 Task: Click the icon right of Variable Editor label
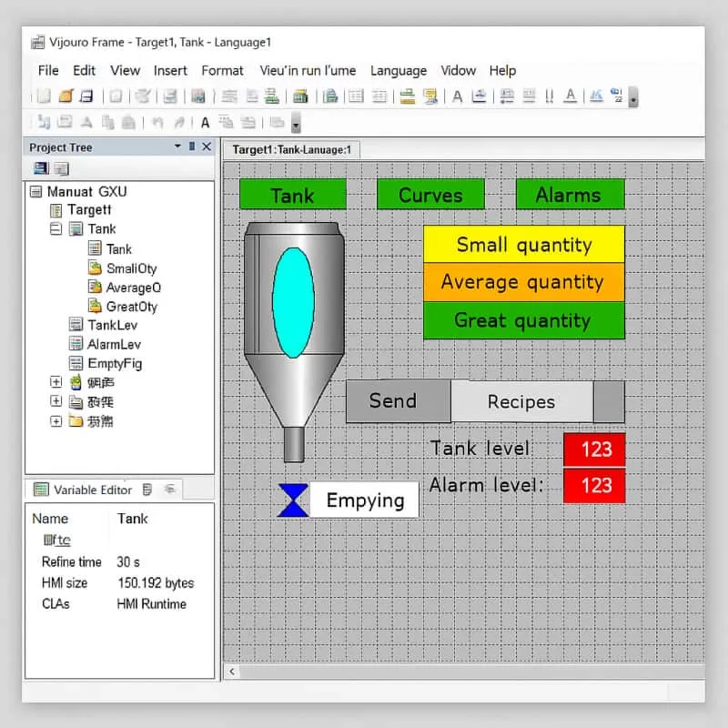tap(147, 490)
